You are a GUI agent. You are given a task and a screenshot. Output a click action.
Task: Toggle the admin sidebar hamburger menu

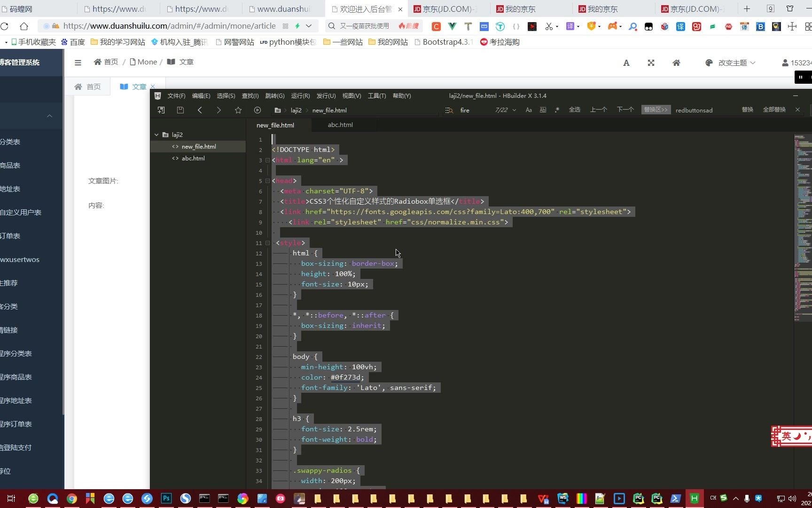coord(78,63)
